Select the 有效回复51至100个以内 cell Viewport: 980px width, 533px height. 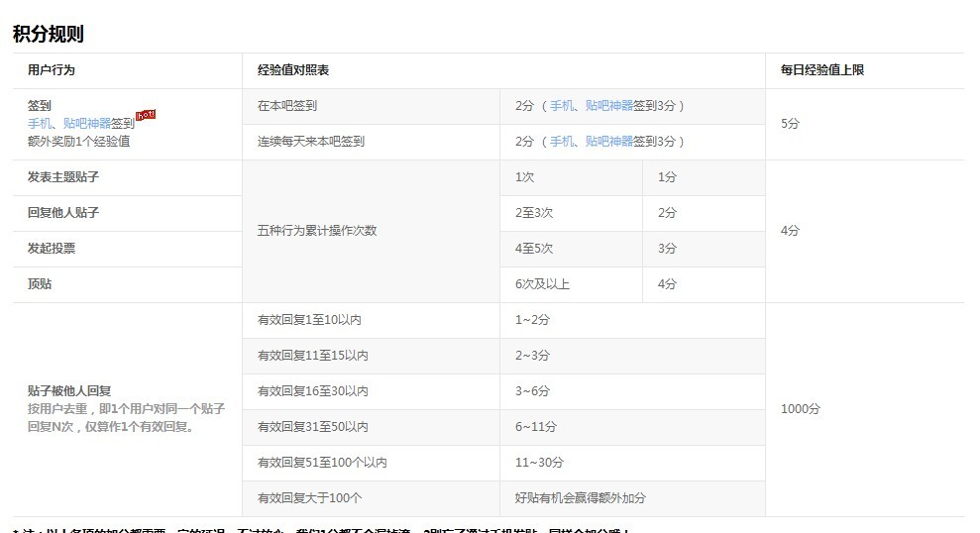(371, 463)
